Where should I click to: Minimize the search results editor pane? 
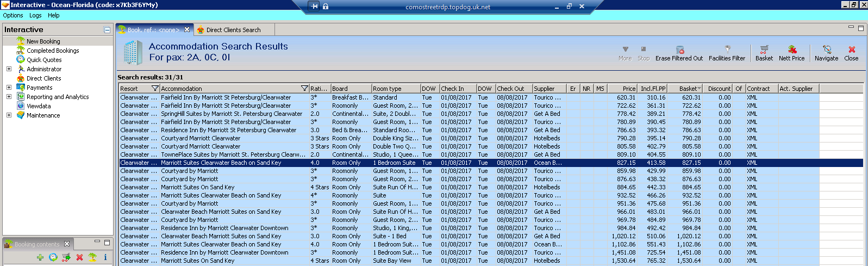tap(851, 27)
